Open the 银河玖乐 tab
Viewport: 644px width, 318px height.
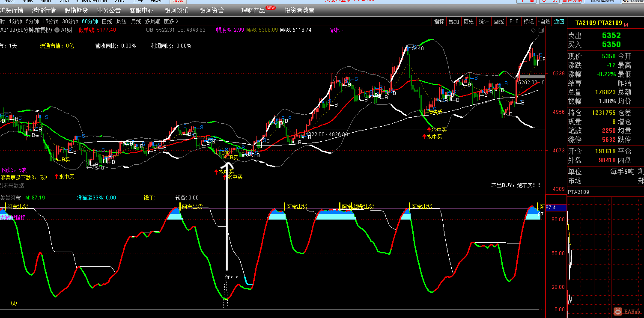[176, 10]
